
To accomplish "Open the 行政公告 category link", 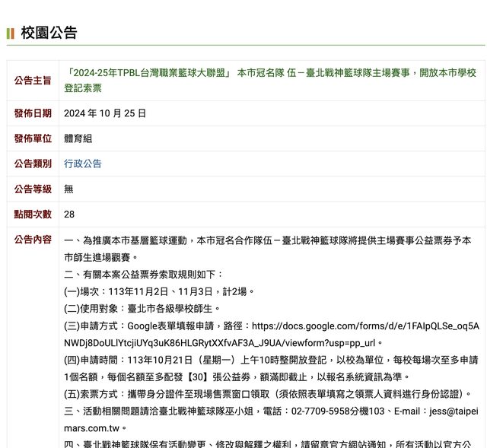I will [82, 164].
